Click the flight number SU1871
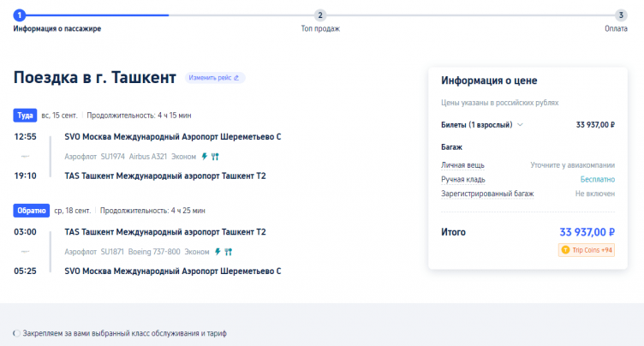This screenshot has height=346, width=644. pyautogui.click(x=112, y=252)
